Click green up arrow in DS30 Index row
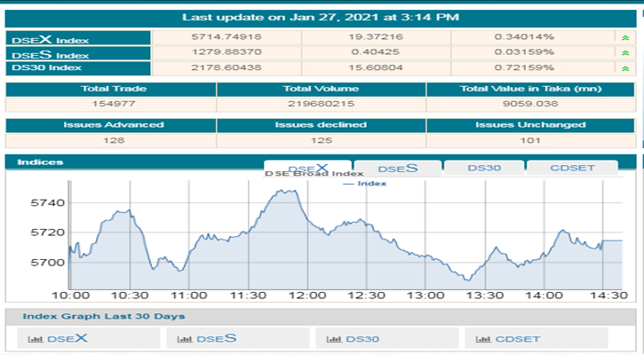 (627, 67)
